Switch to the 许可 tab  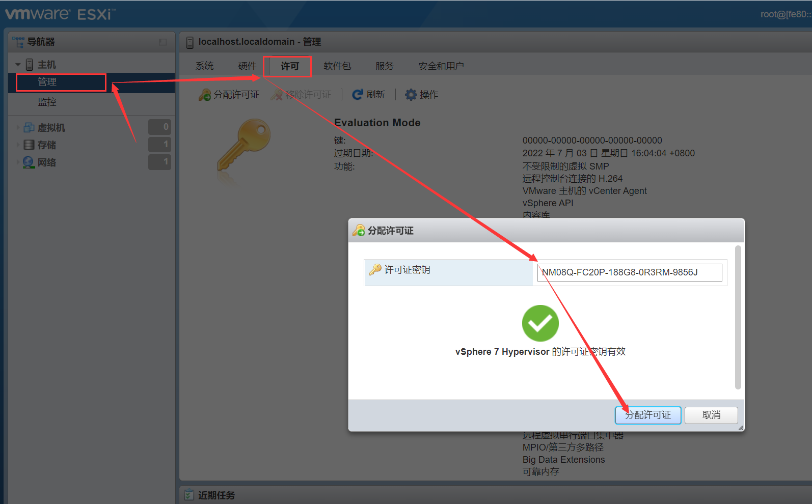coord(290,66)
